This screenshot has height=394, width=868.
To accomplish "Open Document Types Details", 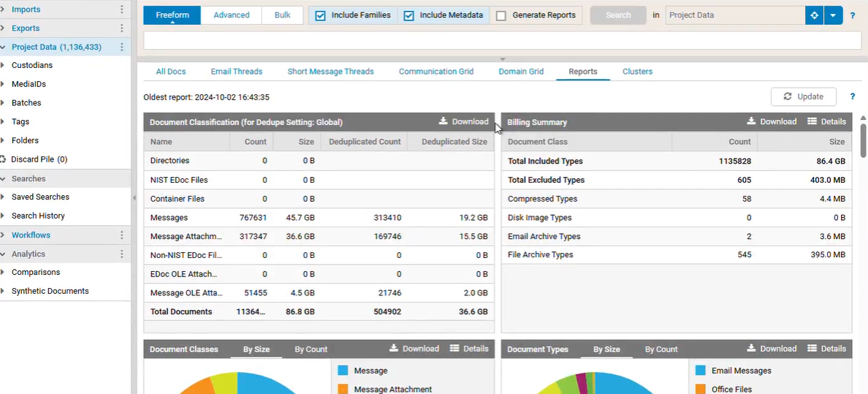I will coord(826,349).
